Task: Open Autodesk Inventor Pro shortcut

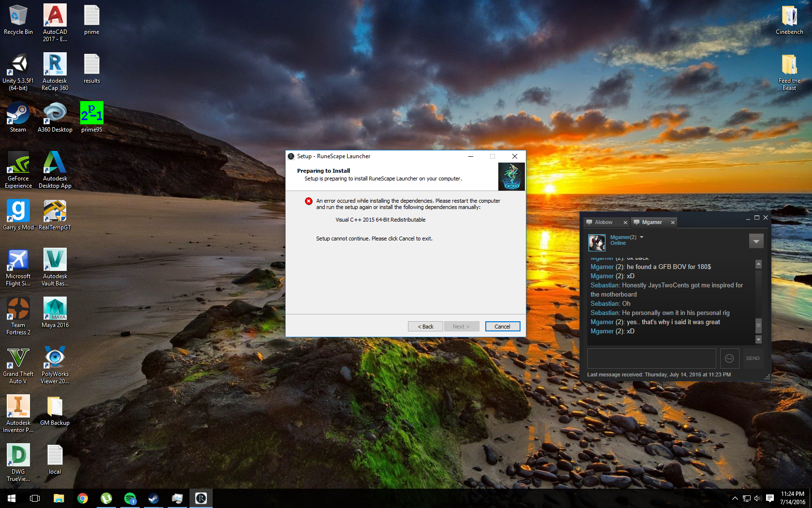Action: (18, 414)
